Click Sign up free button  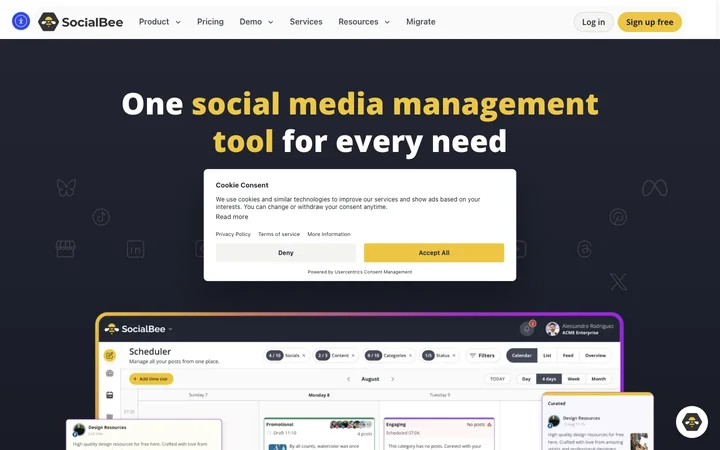(x=649, y=22)
